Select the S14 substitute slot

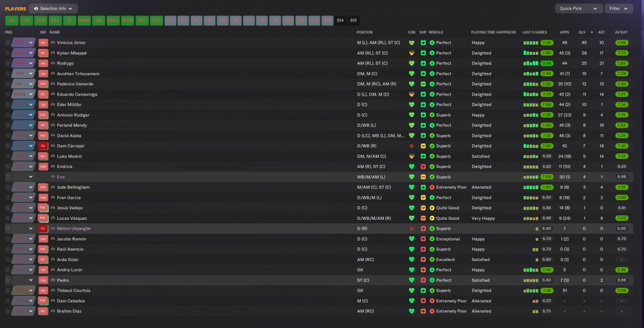pyautogui.click(x=340, y=21)
